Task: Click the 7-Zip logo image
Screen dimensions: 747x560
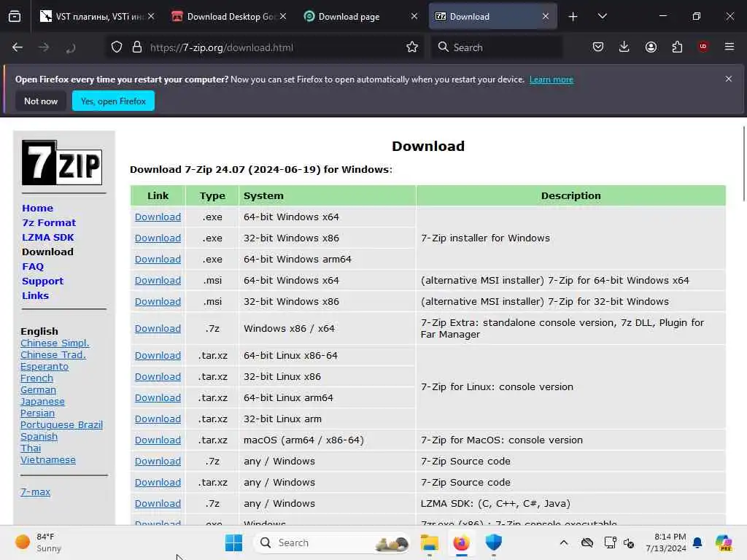Action: coord(62,163)
